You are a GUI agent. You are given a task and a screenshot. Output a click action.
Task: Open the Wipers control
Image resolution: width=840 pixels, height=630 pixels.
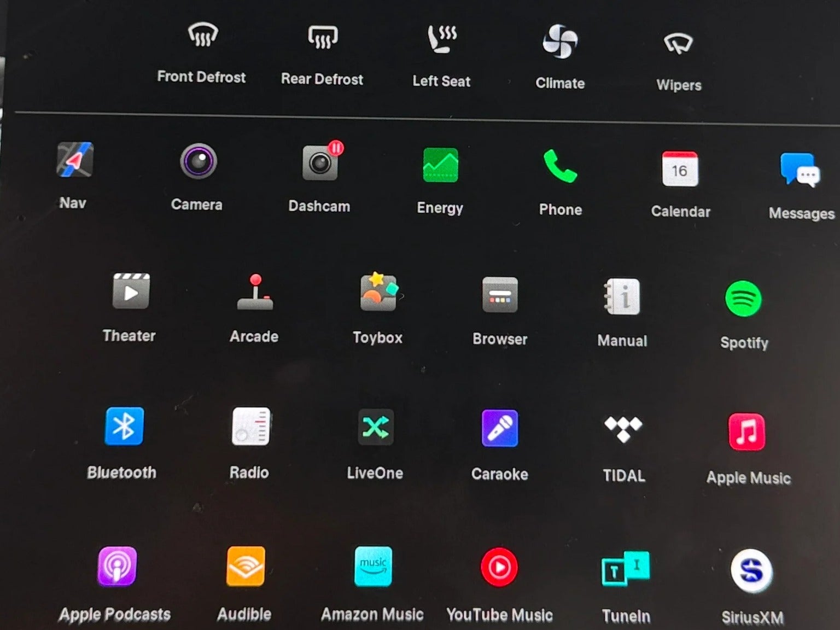679,44
